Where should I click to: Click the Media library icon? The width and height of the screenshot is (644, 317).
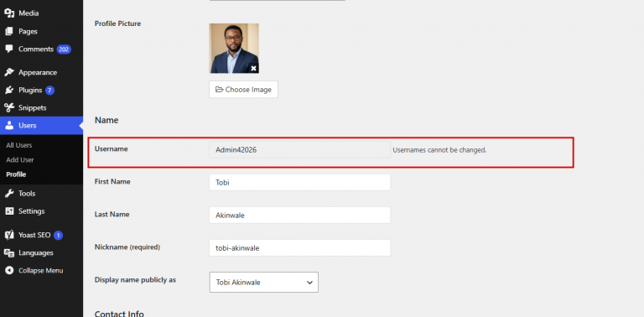tap(9, 13)
